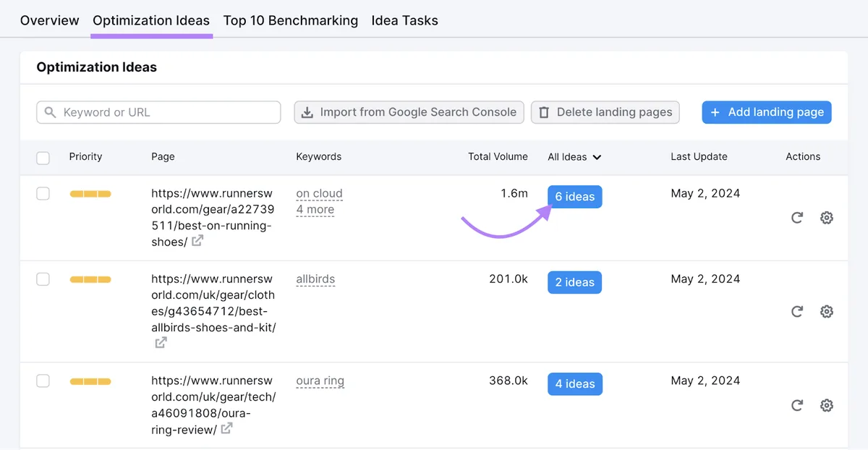Open best-on-running-shoes page external link icon
Image resolution: width=868 pixels, height=450 pixels.
coord(197,241)
